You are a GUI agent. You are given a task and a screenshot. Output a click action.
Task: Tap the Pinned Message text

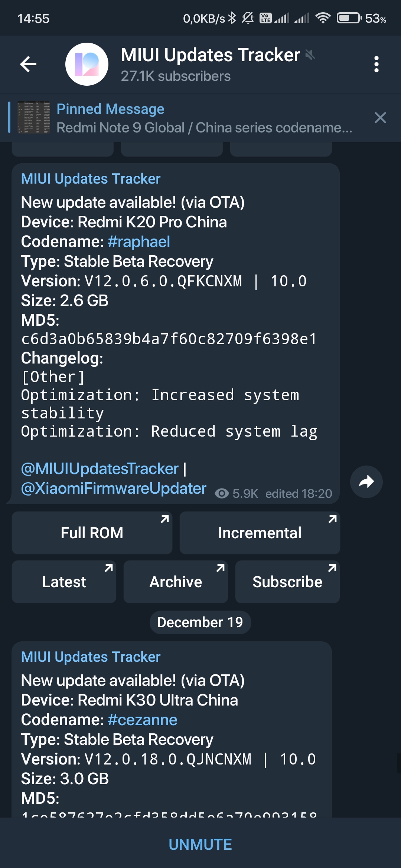[110, 109]
